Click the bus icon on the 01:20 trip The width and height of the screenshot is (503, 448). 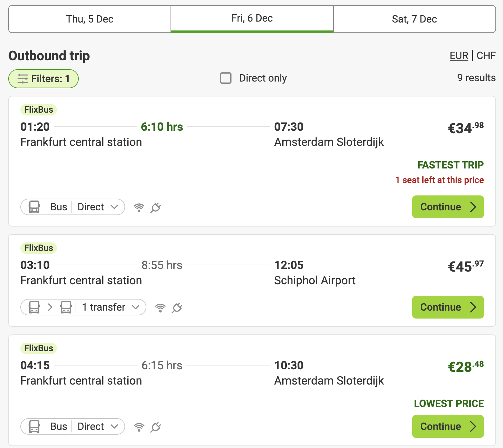pos(34,207)
